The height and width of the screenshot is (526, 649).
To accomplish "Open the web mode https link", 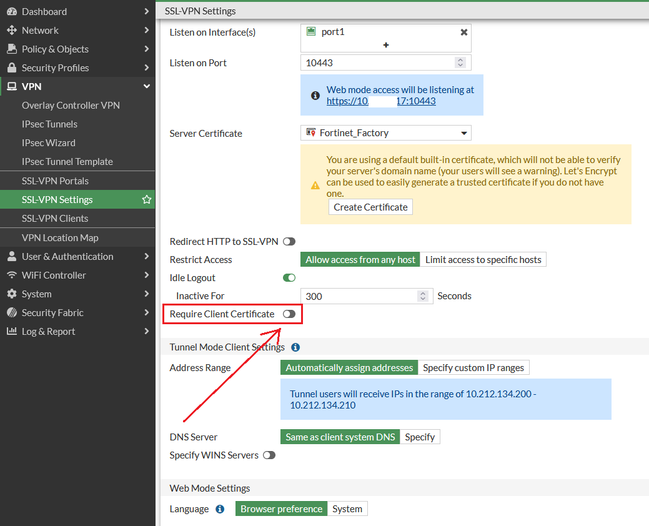I will click(381, 101).
